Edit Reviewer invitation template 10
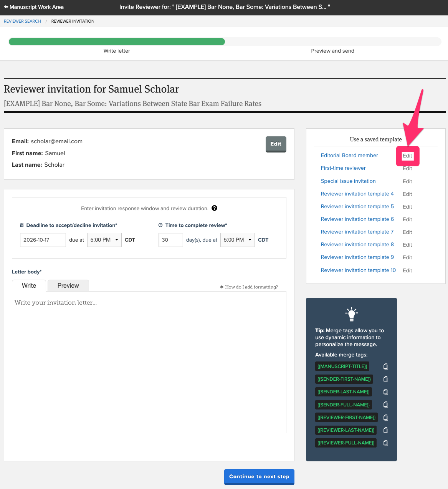 tap(407, 270)
